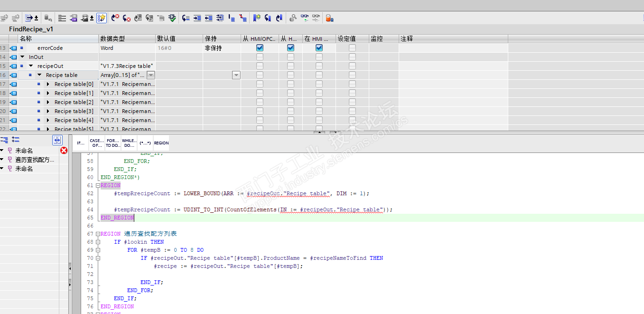
Task: Click the indent text toolbar icon
Action: 197,18
